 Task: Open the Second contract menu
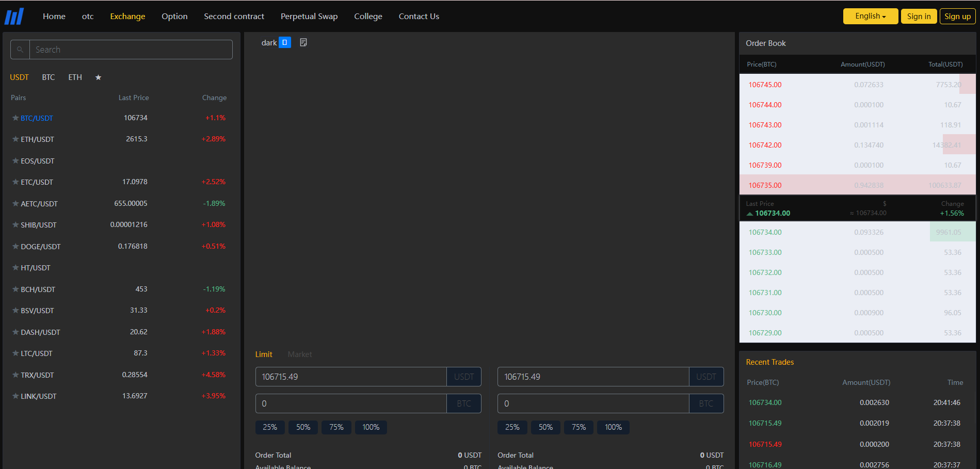pos(234,17)
